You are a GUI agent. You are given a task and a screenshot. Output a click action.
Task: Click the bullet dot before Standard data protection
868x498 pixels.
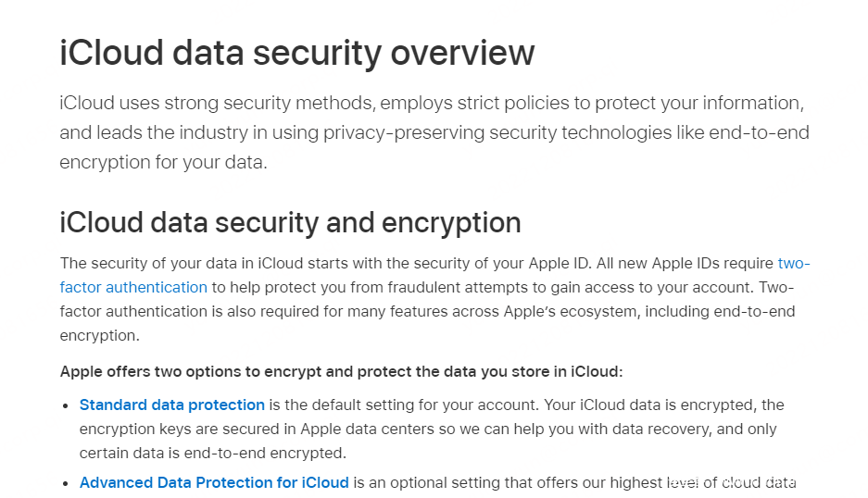pyautogui.click(x=66, y=405)
